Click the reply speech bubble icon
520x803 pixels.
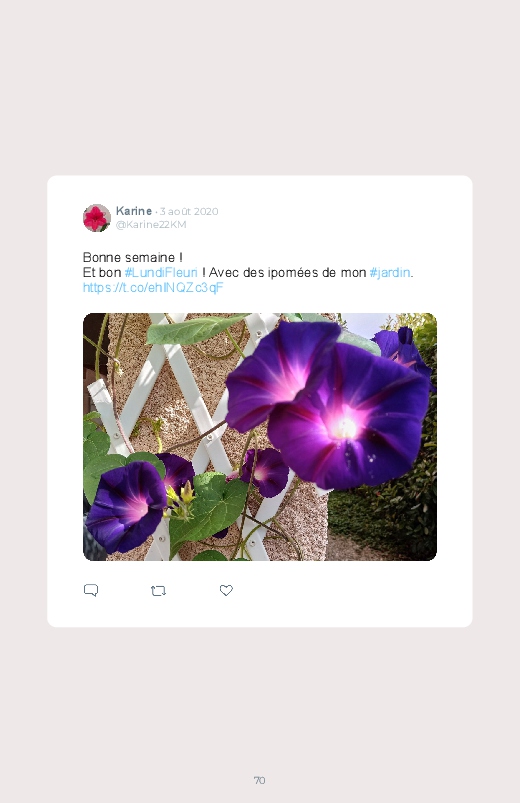click(x=91, y=590)
